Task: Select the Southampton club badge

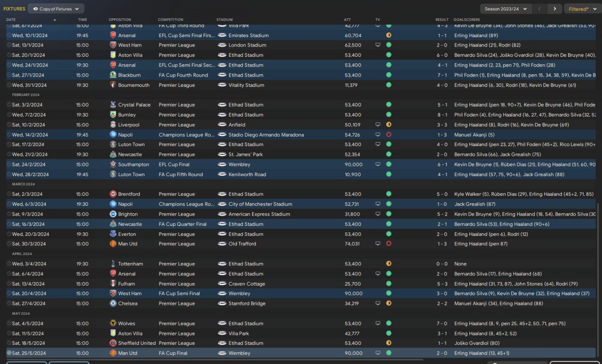Action: [113, 164]
